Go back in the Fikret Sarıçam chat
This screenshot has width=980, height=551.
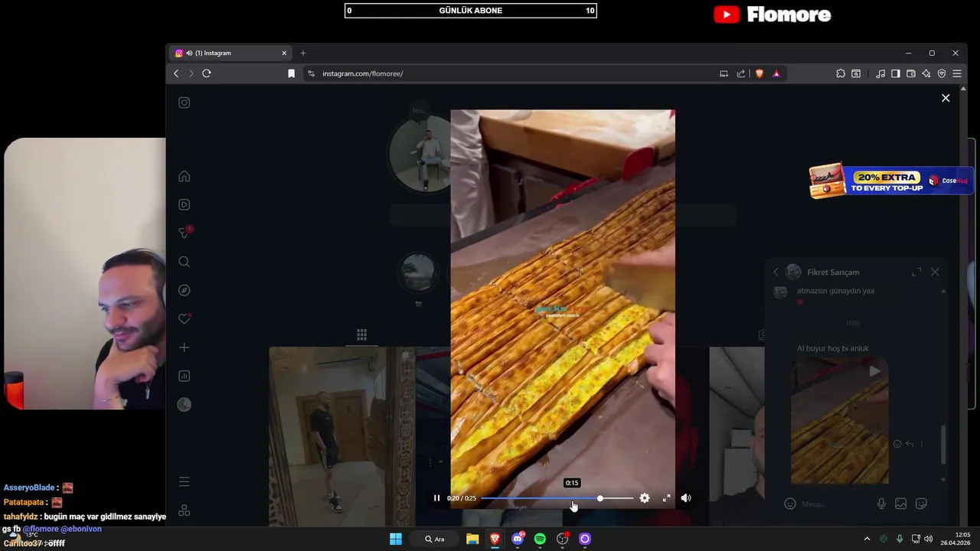(776, 272)
